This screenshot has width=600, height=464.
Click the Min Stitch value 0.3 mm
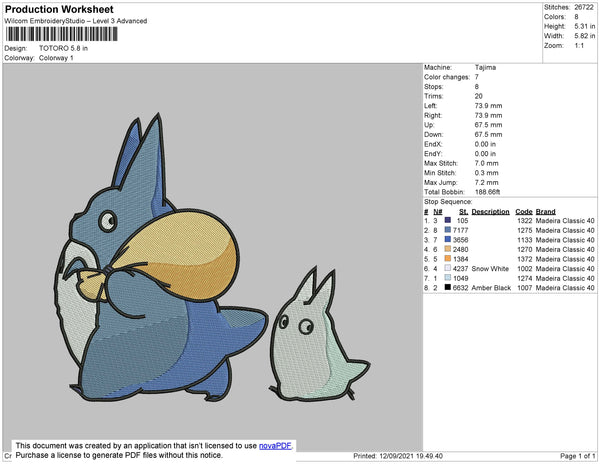point(486,173)
